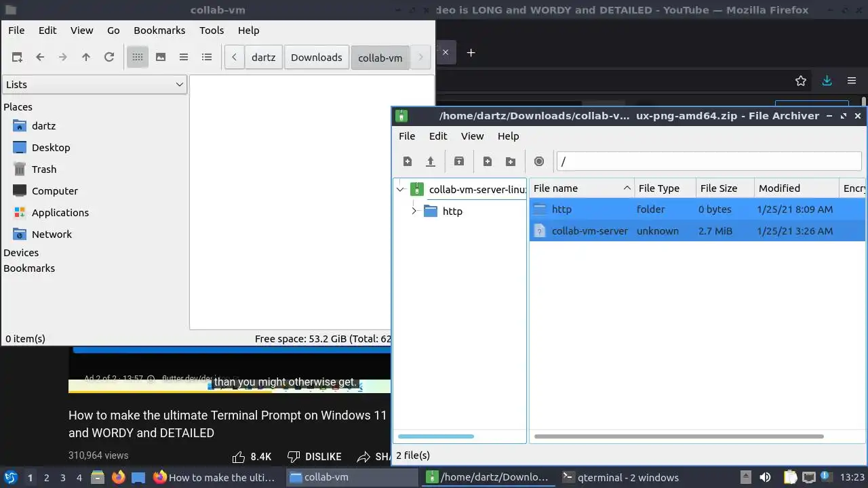The width and height of the screenshot is (868, 488).
Task: Extract archive files toolbar icon
Action: (459, 161)
